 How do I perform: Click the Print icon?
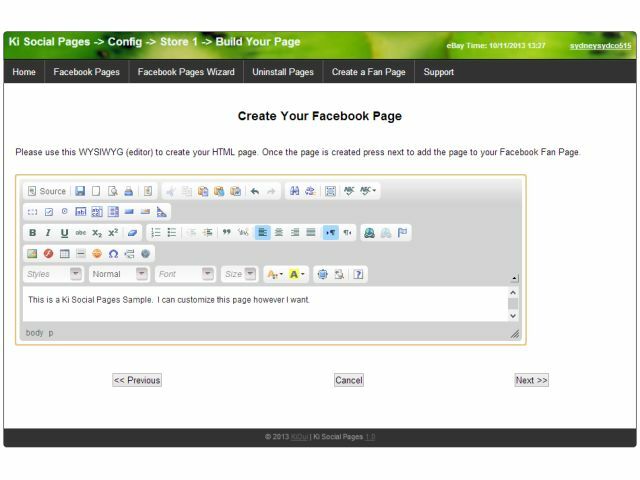[129, 191]
